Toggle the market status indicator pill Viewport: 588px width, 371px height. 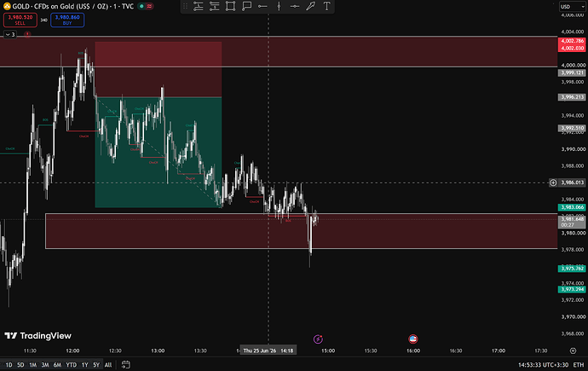point(146,6)
